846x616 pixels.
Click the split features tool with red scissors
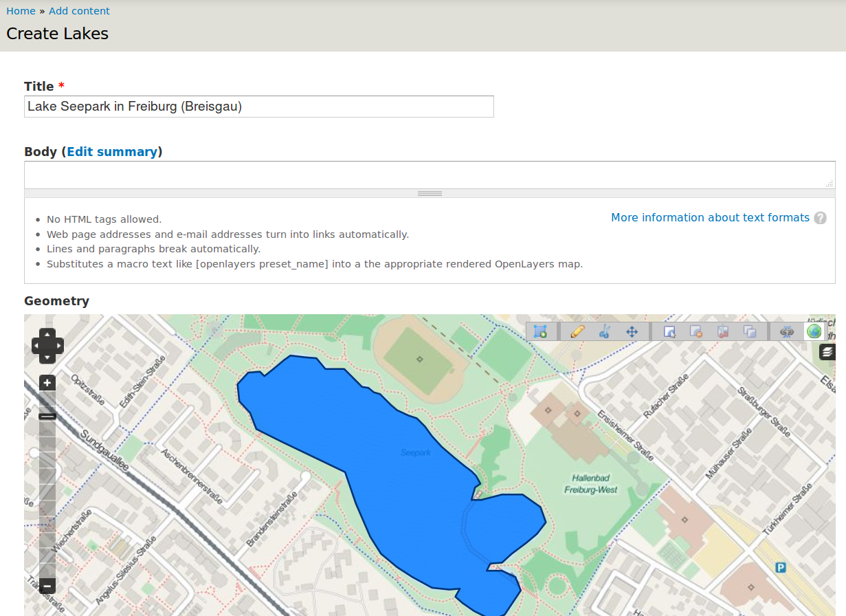pos(722,331)
